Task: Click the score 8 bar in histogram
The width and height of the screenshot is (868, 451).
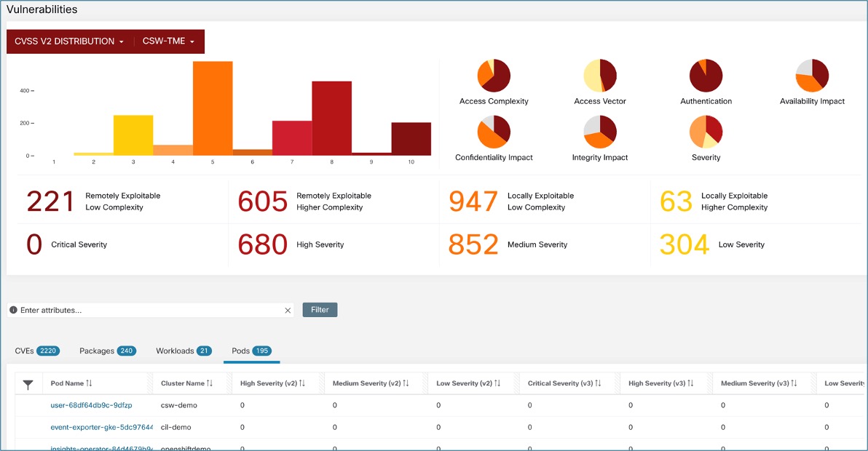Action: coord(331,119)
